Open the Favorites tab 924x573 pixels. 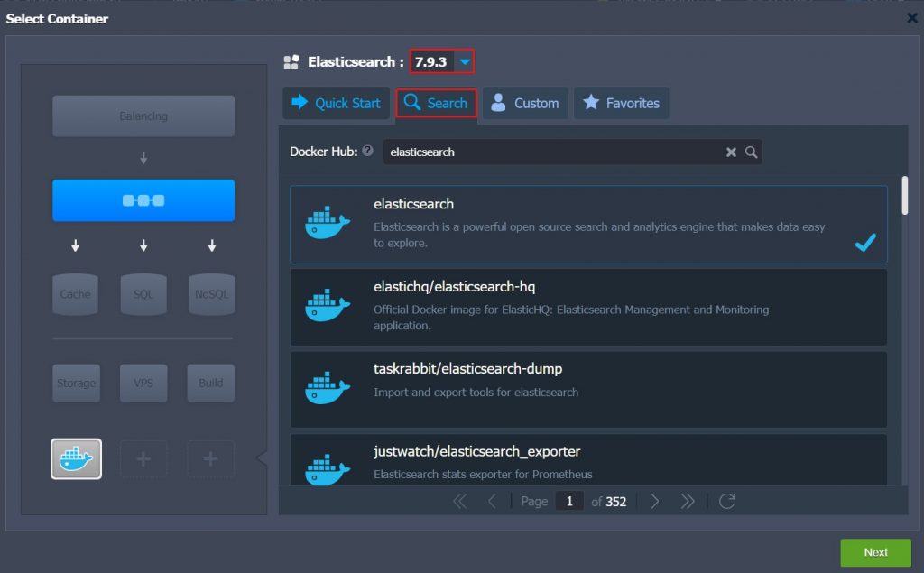621,103
